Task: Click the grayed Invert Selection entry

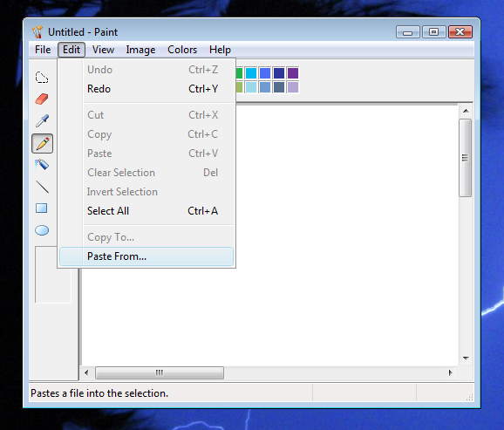Action: (x=146, y=192)
